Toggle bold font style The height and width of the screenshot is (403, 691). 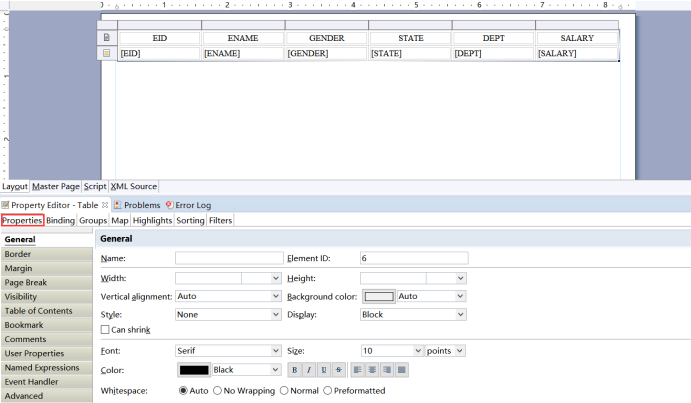pos(294,370)
